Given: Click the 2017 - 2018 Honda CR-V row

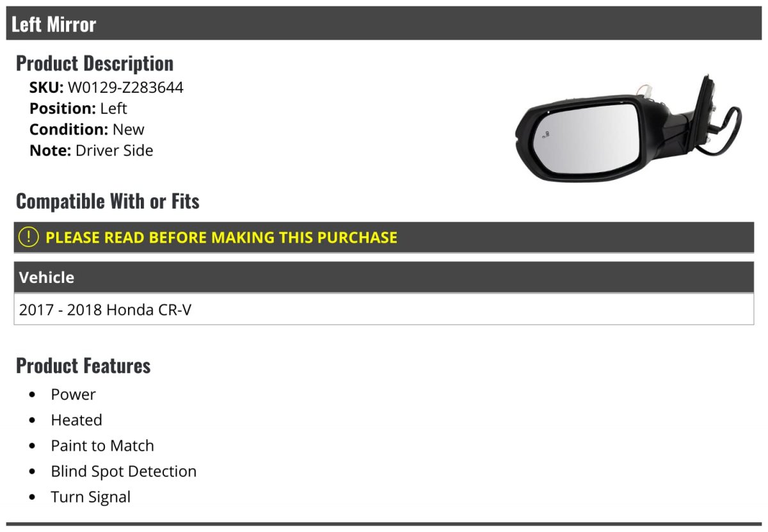Looking at the screenshot, I should click(106, 310).
